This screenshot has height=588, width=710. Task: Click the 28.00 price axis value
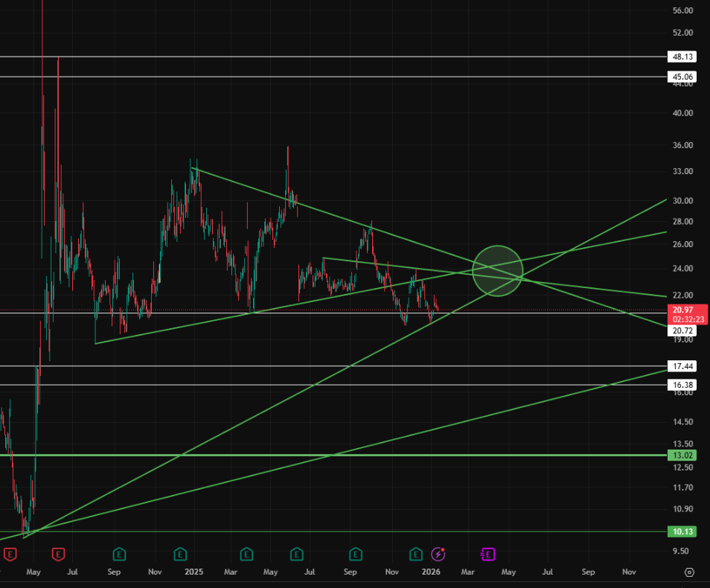682,222
